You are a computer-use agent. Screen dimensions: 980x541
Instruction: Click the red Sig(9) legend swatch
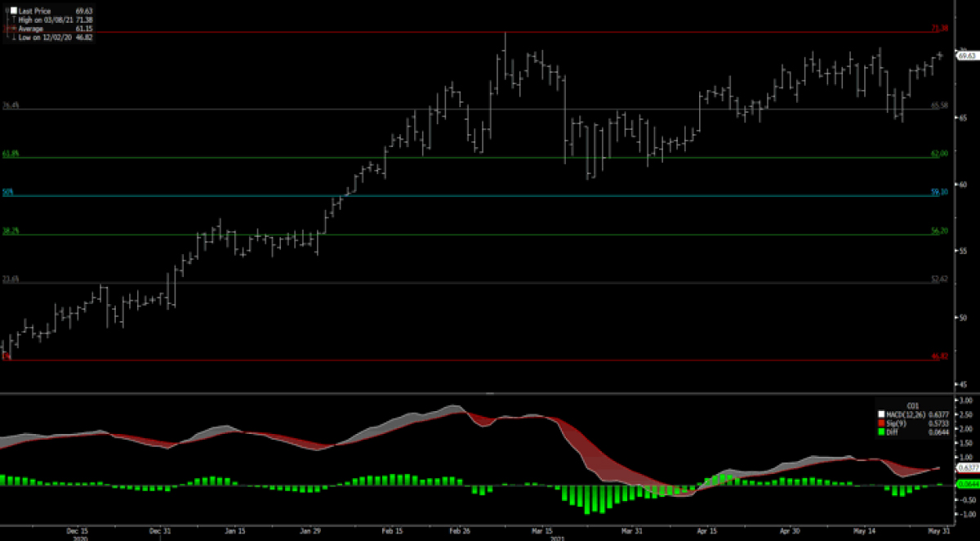(881, 423)
